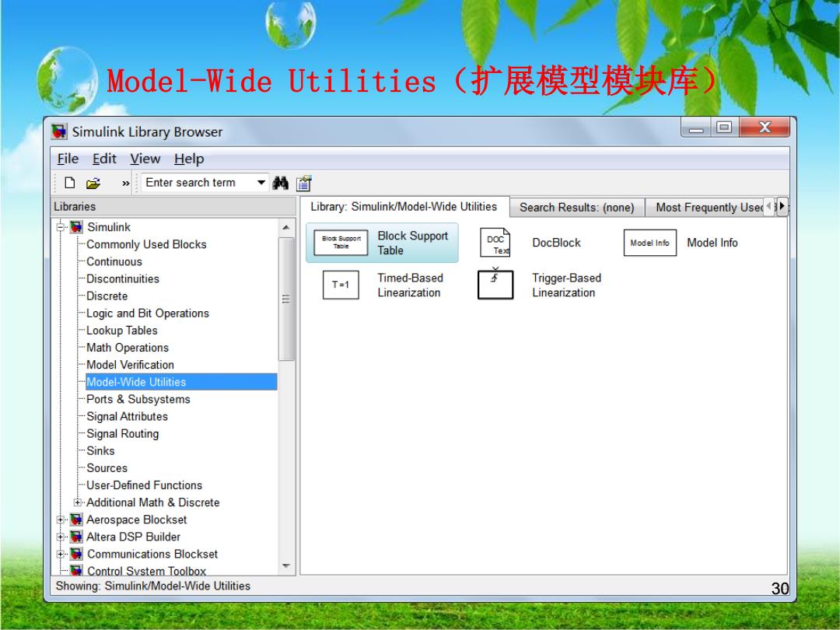The width and height of the screenshot is (840, 630).
Task: Switch to Library: Simulink/Model-Wide Utilities tab
Action: click(x=404, y=207)
